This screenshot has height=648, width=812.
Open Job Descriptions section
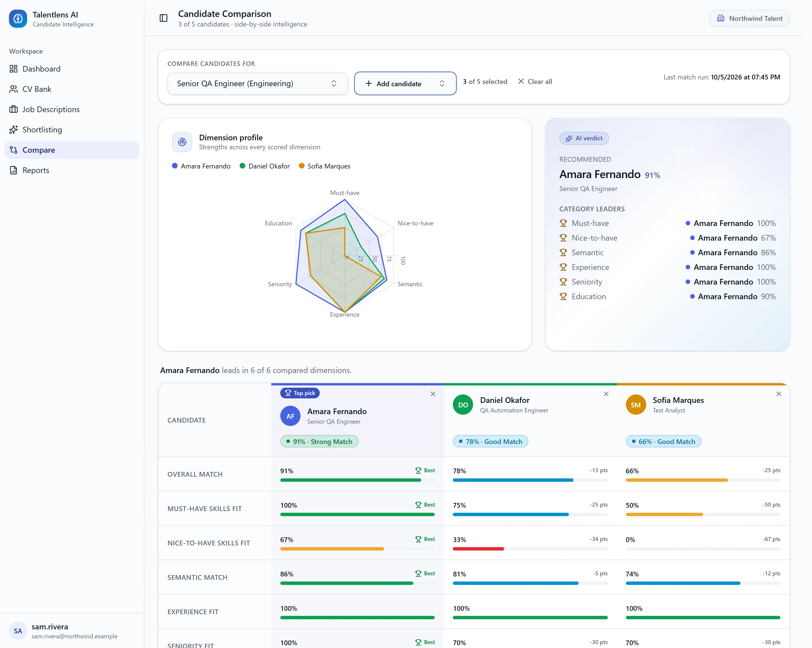click(72, 110)
